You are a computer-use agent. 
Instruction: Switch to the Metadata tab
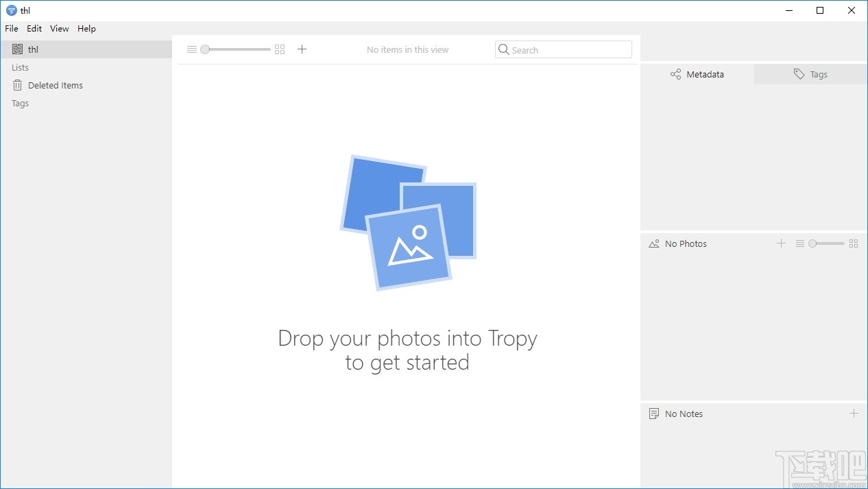(x=697, y=74)
